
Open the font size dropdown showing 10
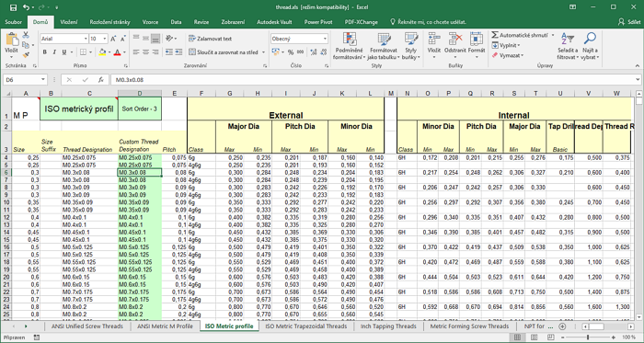(105, 39)
